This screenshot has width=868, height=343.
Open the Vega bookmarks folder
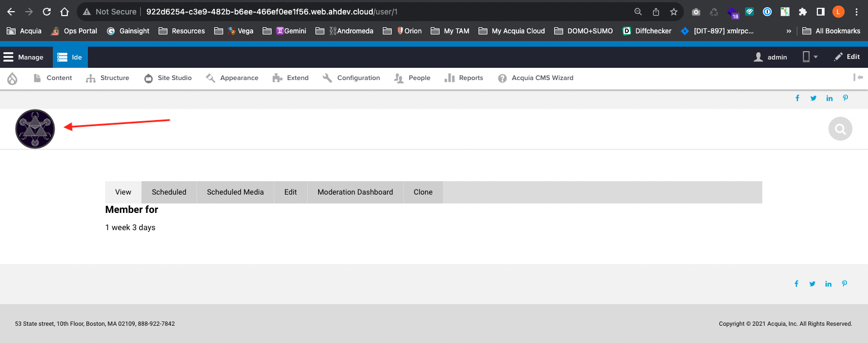pos(234,31)
